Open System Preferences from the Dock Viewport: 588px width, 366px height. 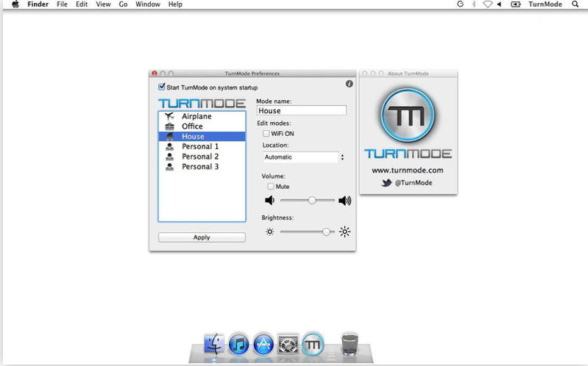click(288, 344)
